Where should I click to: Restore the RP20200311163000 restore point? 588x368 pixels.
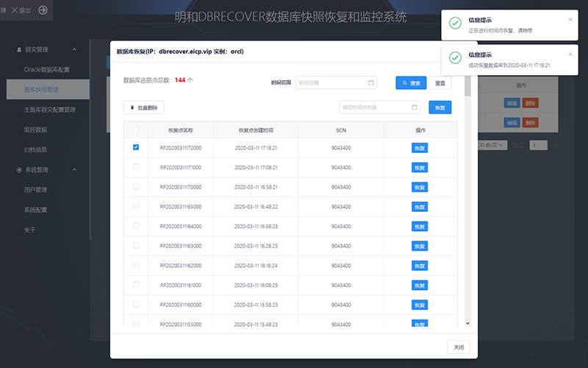(420, 246)
